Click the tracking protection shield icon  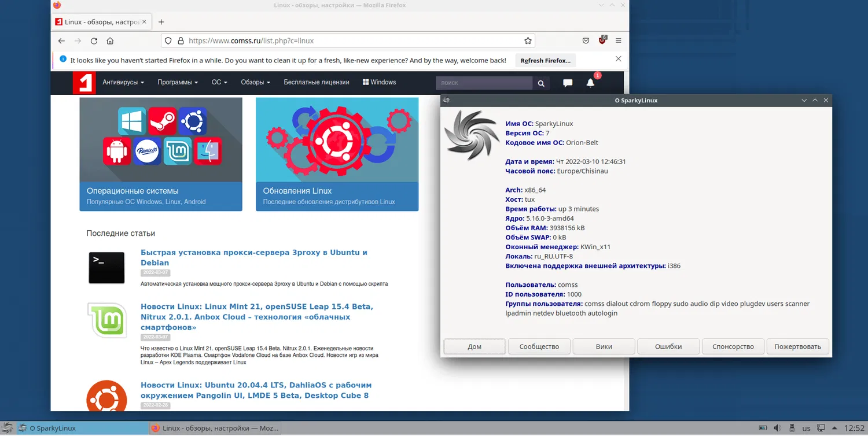168,41
